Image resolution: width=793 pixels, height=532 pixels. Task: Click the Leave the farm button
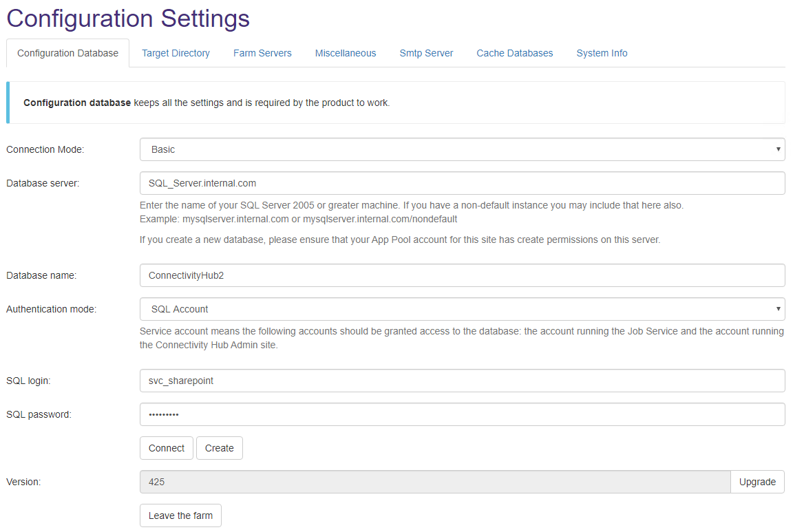point(180,515)
